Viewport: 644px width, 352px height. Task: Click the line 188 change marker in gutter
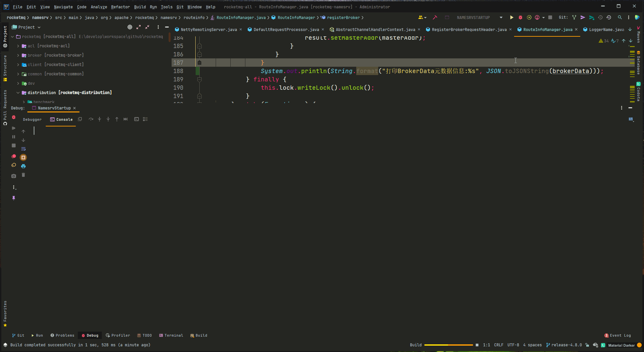tap(198, 71)
